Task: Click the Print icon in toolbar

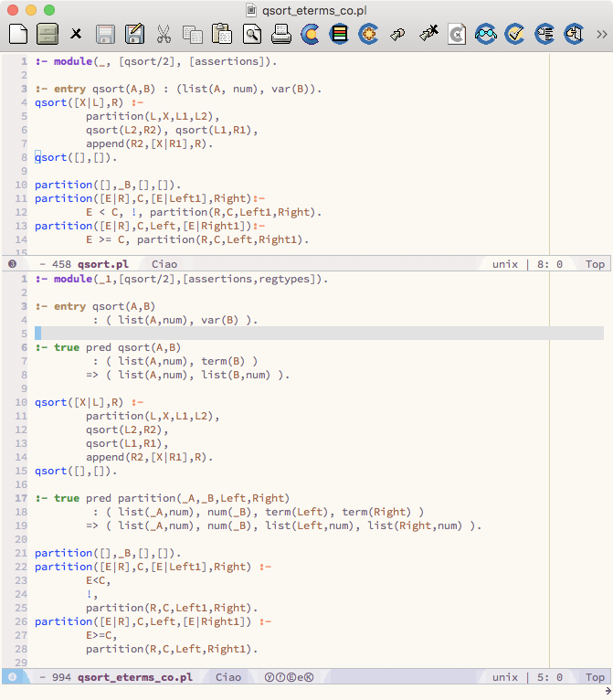Action: tap(280, 35)
